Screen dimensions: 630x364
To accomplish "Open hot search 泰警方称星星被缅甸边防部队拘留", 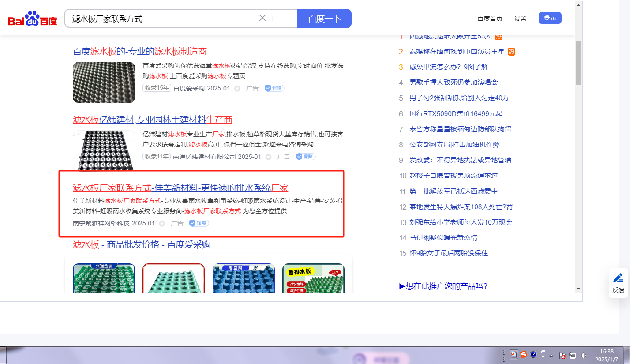I will click(x=461, y=129).
